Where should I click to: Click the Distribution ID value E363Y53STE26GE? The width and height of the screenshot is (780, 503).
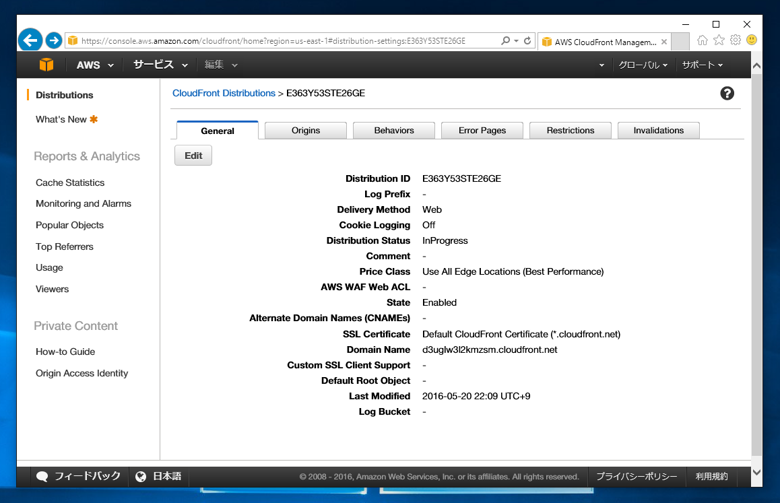[461, 178]
